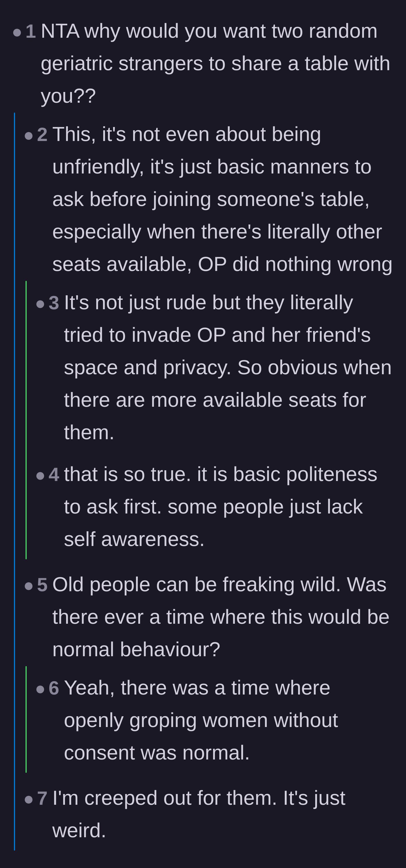Click the bullet dot beside comment 2

(x=29, y=136)
